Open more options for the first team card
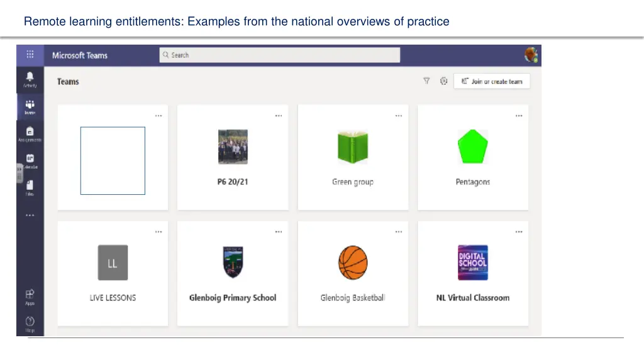Screen dimensions: 644x362 [x=158, y=116]
